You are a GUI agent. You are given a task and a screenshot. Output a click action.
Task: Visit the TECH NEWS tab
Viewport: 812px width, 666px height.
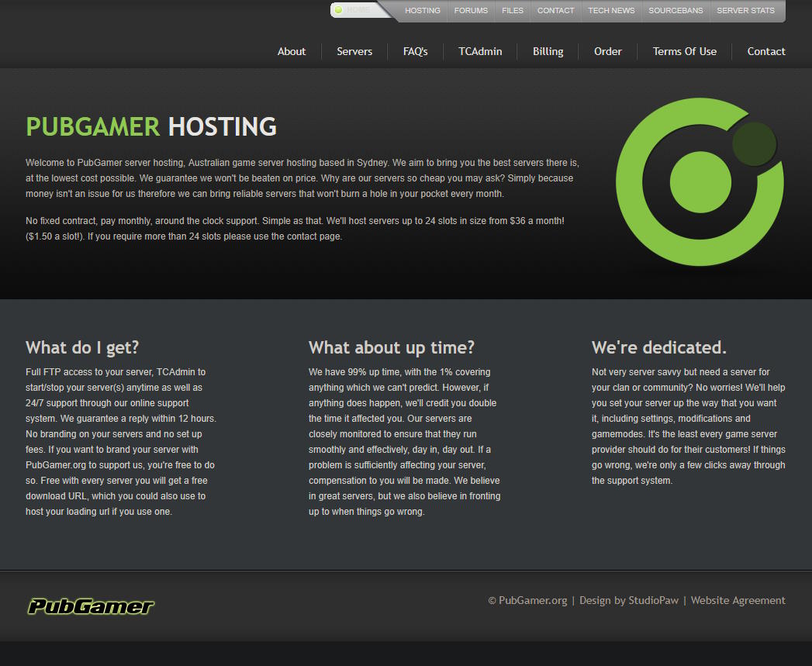click(x=611, y=10)
